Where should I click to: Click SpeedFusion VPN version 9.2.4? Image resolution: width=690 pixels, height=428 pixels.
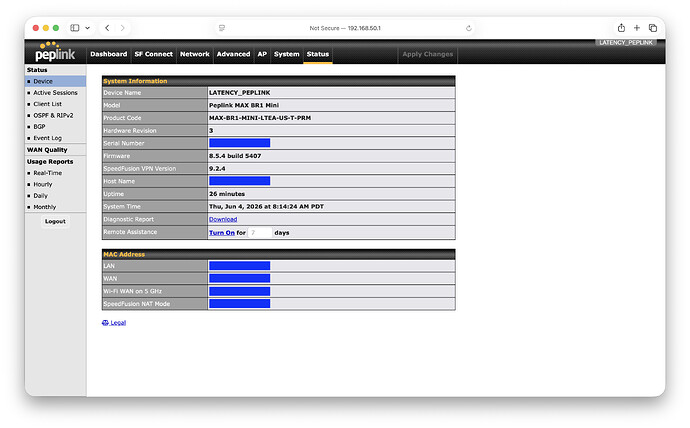coord(217,169)
